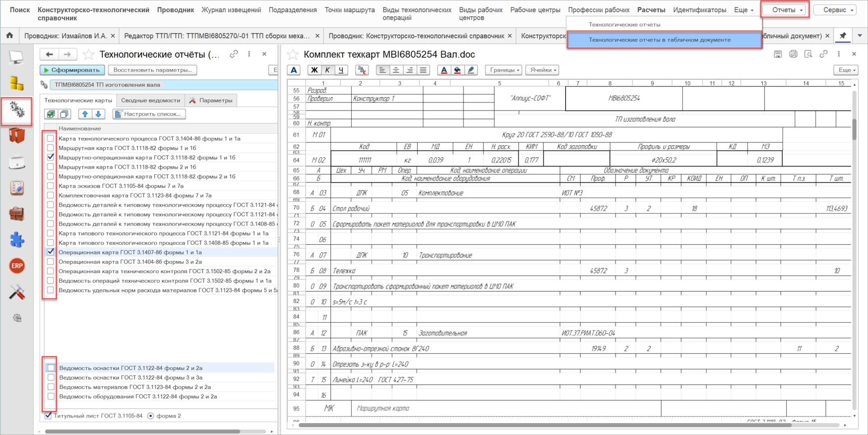868x435 pixels.
Task: Align text left
Action: 382,70
